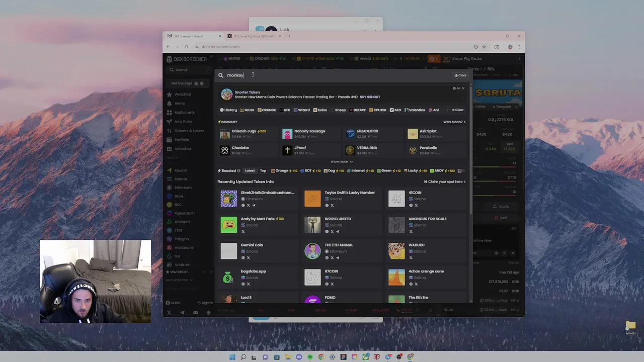644x362 pixels.
Task: Select koinu from search history
Action: [x=320, y=110]
